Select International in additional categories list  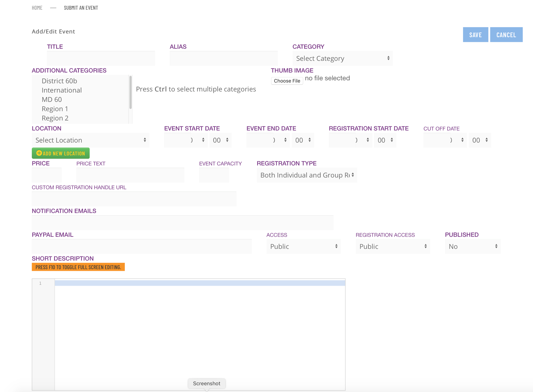pos(62,90)
